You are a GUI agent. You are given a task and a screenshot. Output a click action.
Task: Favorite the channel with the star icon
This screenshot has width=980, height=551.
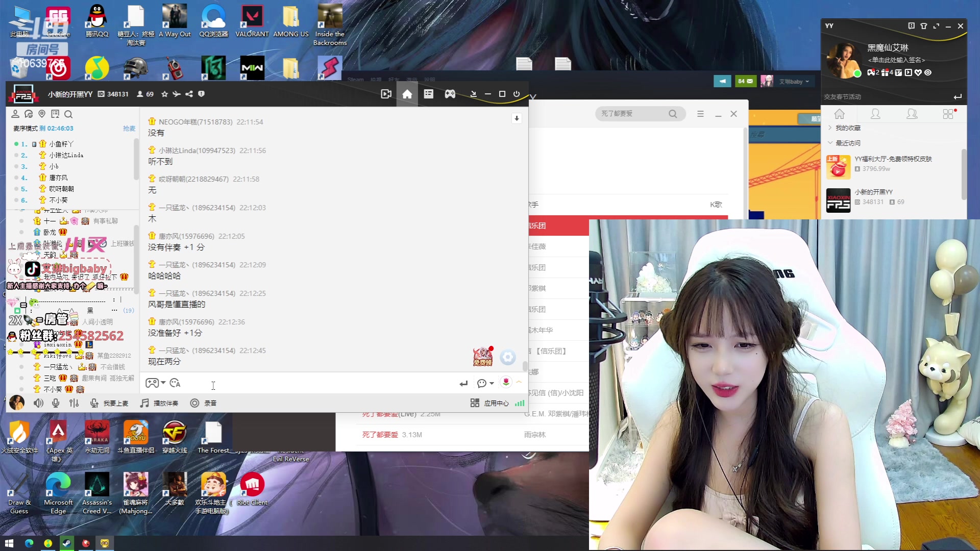point(164,94)
